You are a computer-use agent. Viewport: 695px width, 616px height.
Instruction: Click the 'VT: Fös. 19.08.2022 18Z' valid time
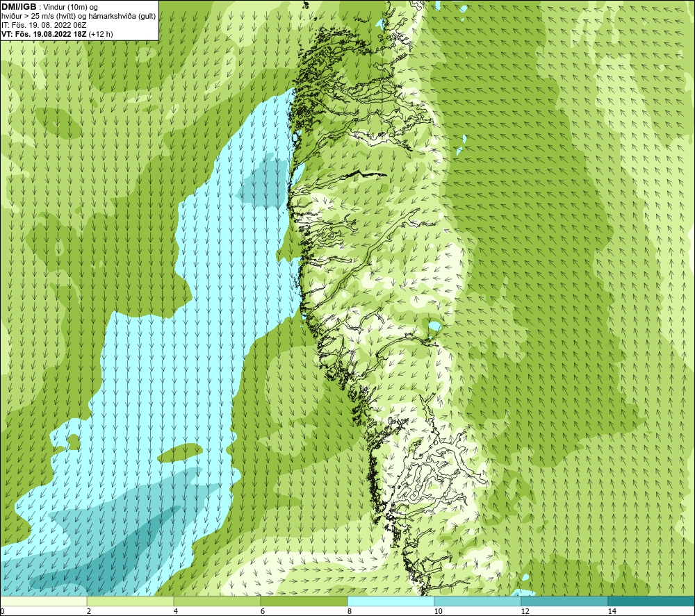tap(44, 34)
